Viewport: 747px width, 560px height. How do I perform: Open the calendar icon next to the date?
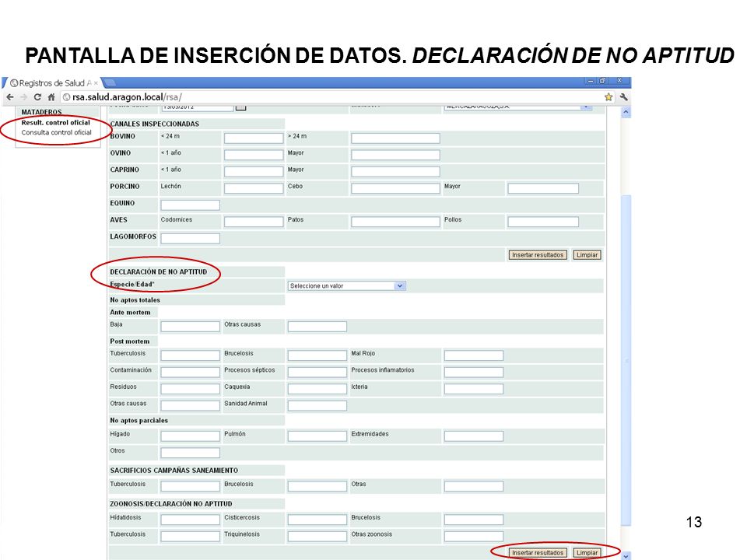point(240,107)
